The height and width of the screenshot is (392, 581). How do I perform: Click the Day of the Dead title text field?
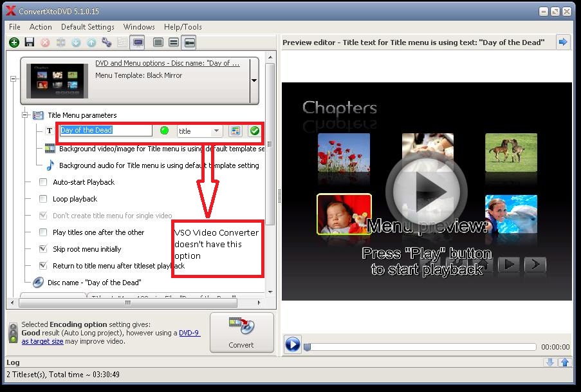pos(106,130)
